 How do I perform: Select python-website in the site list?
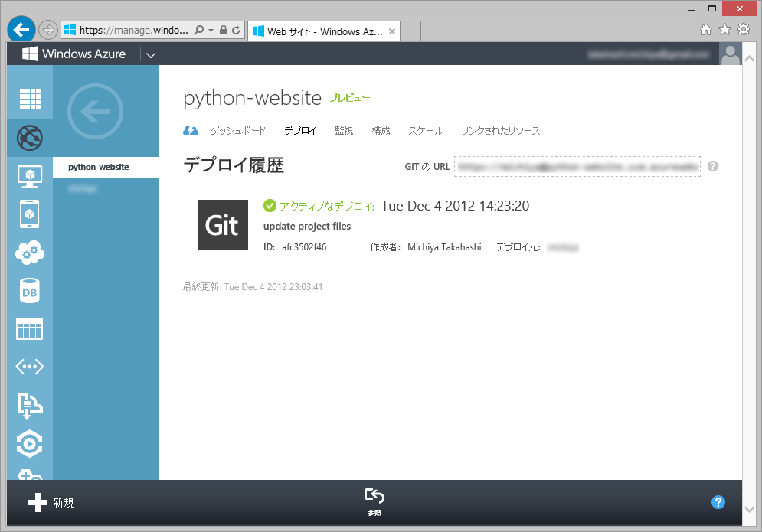(x=99, y=167)
